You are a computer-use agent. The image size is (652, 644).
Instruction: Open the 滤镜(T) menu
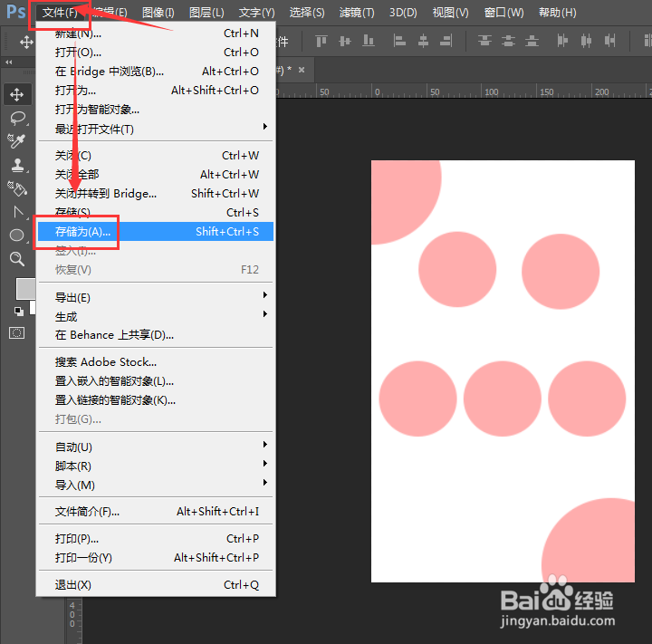click(357, 13)
